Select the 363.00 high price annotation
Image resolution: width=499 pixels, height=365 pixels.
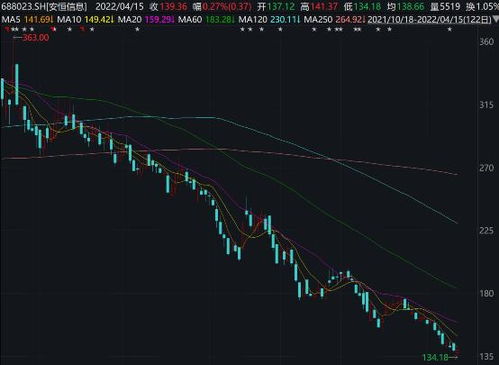tap(36, 38)
